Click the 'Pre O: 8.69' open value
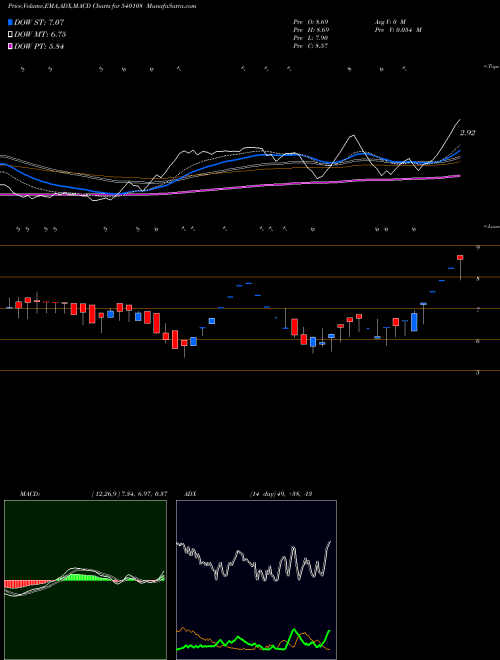500x660 pixels. [312, 22]
